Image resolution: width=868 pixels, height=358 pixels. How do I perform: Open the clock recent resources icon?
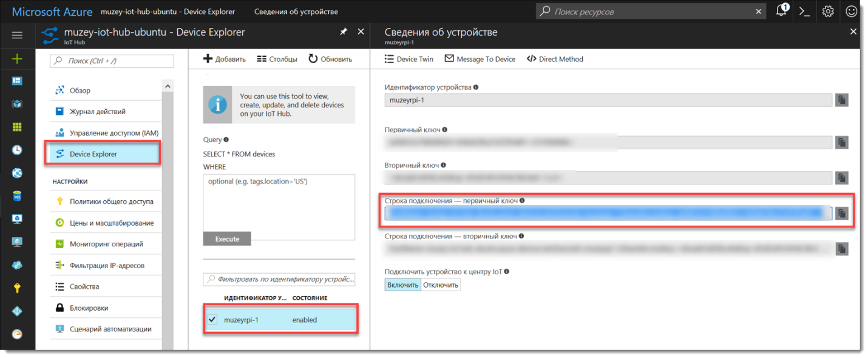(x=17, y=150)
